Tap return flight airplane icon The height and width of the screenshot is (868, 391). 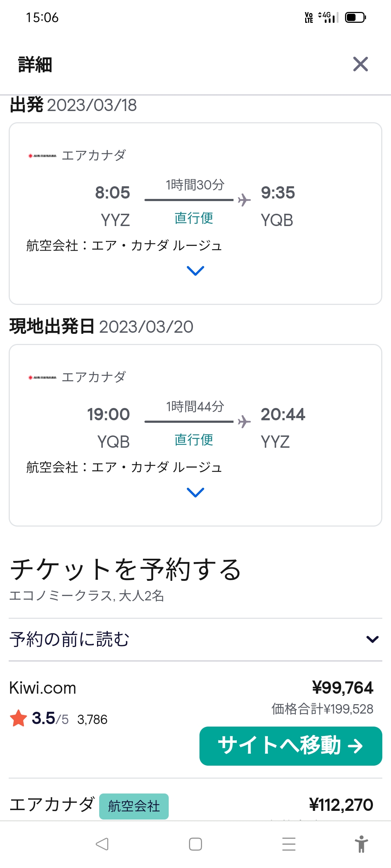(x=244, y=421)
